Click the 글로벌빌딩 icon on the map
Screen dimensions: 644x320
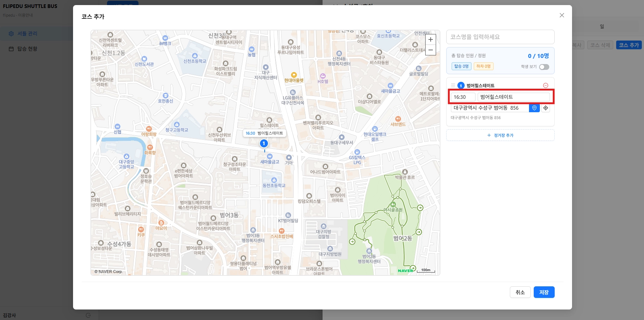(x=419, y=68)
